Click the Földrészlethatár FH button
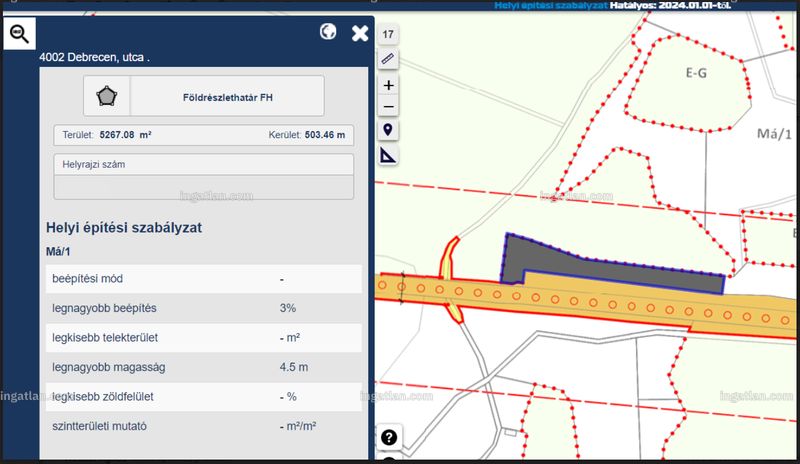 click(228, 97)
